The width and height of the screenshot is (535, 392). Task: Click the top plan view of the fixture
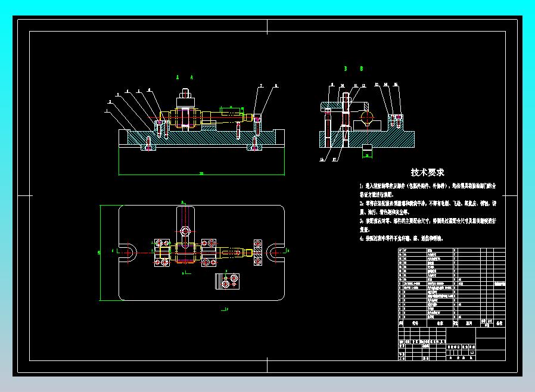click(201, 253)
